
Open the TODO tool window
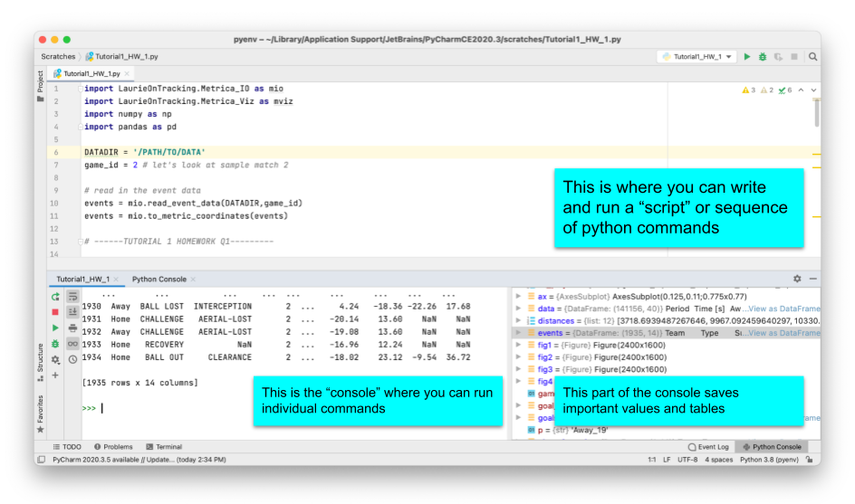point(67,447)
